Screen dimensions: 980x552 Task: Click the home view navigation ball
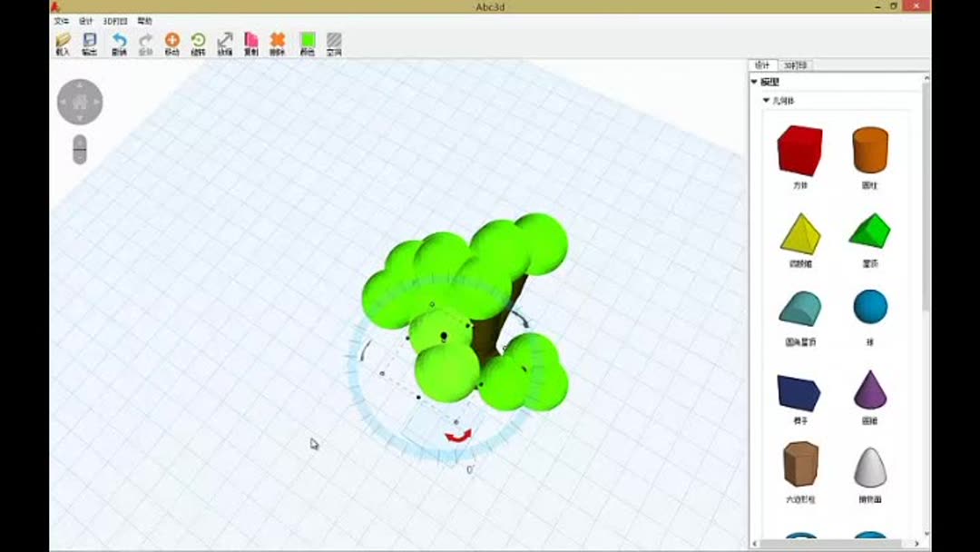[x=79, y=101]
